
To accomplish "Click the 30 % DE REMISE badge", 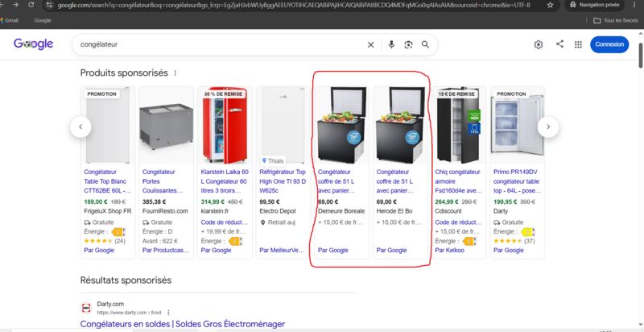I will click(224, 94).
